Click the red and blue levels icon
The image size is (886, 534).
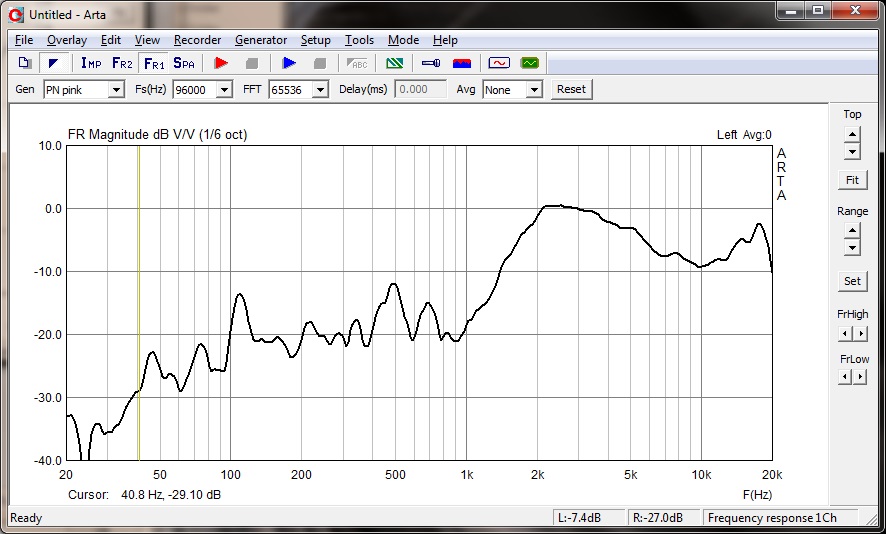[x=462, y=63]
